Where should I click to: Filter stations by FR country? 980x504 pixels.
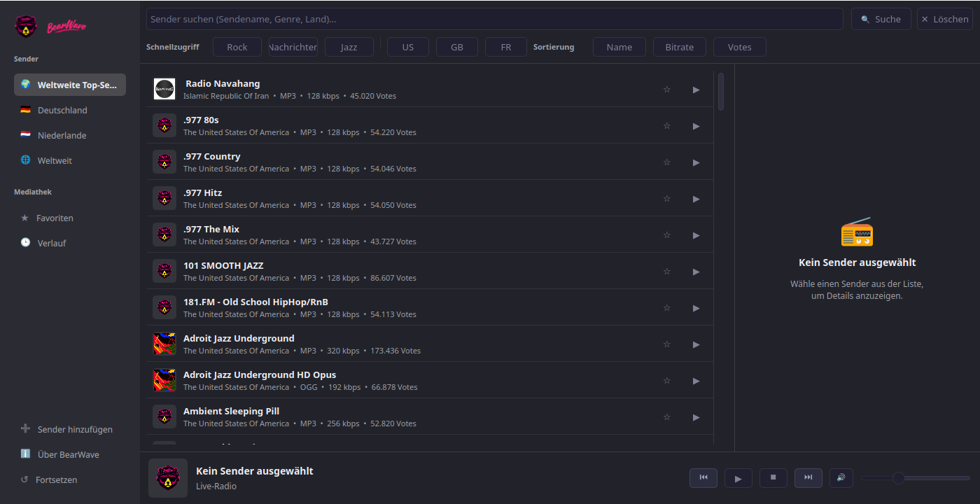tap(506, 47)
